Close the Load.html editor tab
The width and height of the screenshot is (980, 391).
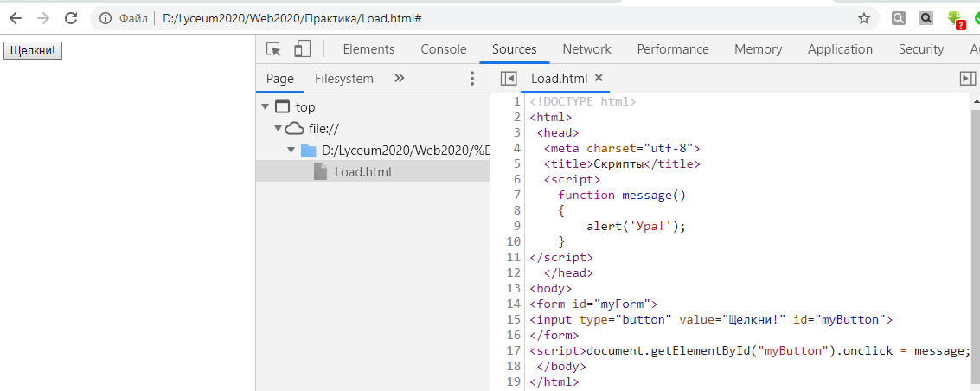tap(599, 78)
